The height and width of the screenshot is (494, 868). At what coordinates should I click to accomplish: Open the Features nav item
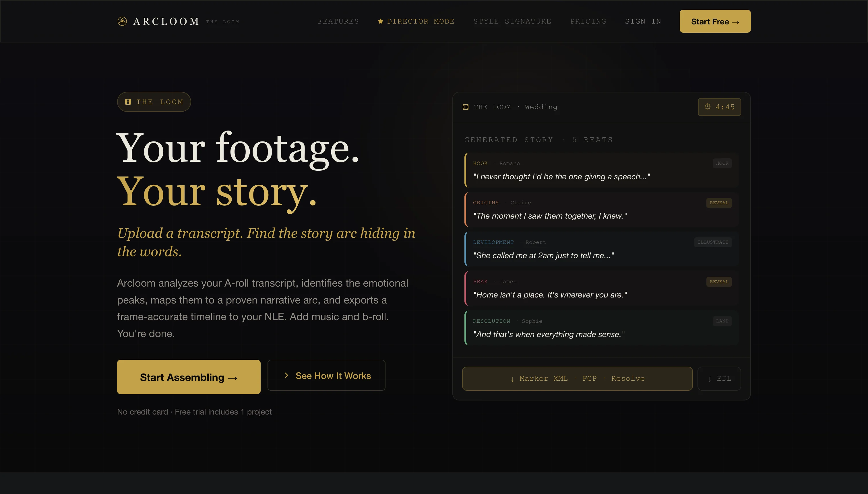click(338, 22)
